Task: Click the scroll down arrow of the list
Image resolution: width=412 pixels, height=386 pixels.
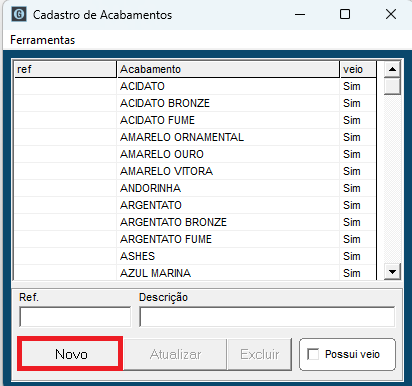Action: 392,272
